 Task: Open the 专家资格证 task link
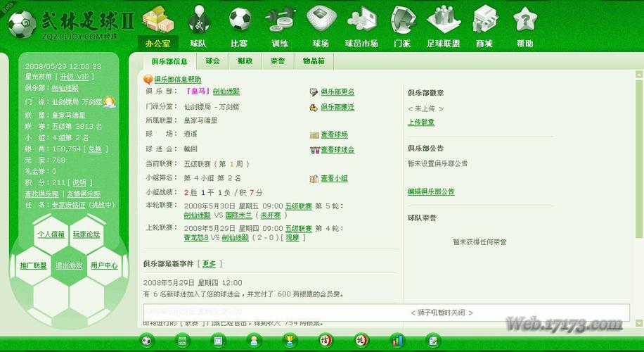(69, 205)
